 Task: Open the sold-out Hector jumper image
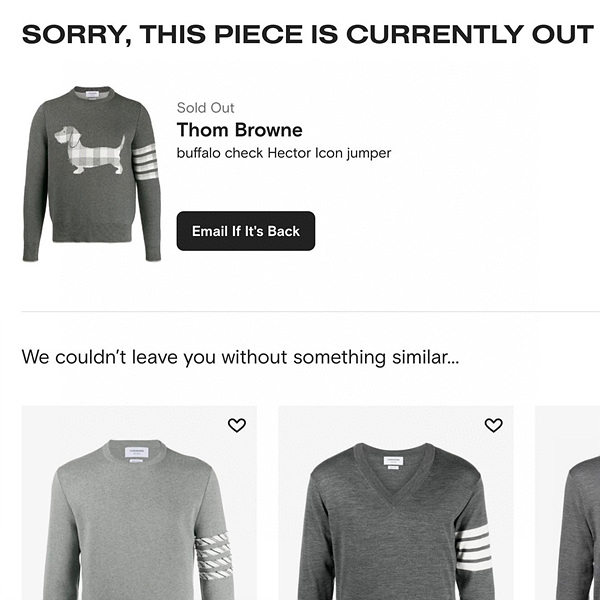click(x=91, y=175)
